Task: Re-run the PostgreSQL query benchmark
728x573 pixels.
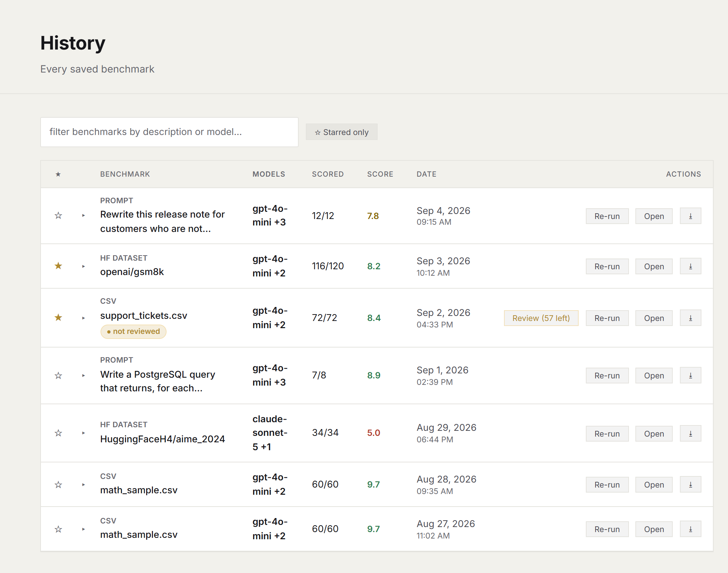Action: pyautogui.click(x=607, y=376)
